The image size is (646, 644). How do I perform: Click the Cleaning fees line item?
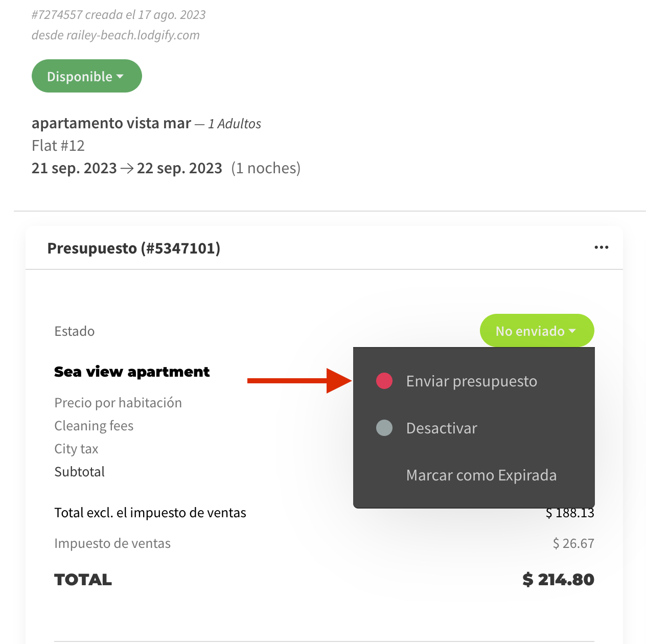click(x=94, y=426)
